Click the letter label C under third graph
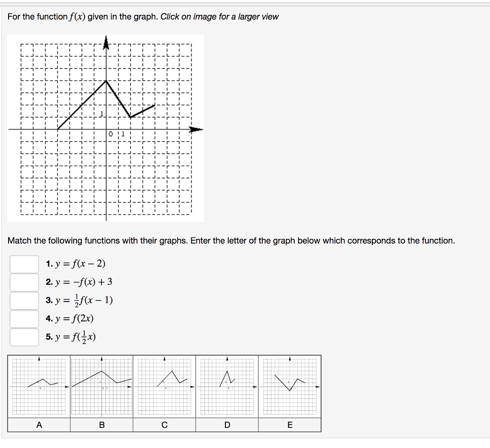The width and height of the screenshot is (490, 448). 165,425
